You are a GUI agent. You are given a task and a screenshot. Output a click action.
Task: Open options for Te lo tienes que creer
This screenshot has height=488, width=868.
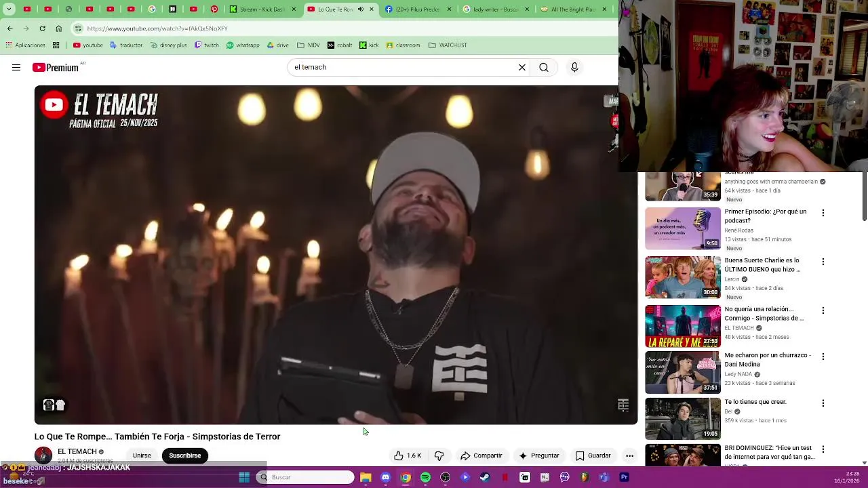tap(823, 403)
